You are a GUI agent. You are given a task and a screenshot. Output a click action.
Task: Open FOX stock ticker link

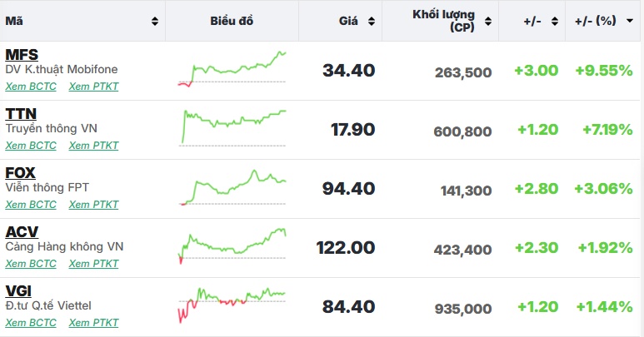[21, 173]
